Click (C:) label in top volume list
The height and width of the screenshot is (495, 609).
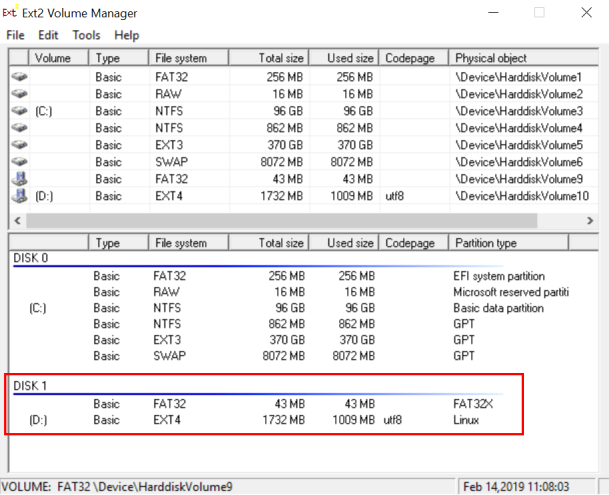[44, 111]
